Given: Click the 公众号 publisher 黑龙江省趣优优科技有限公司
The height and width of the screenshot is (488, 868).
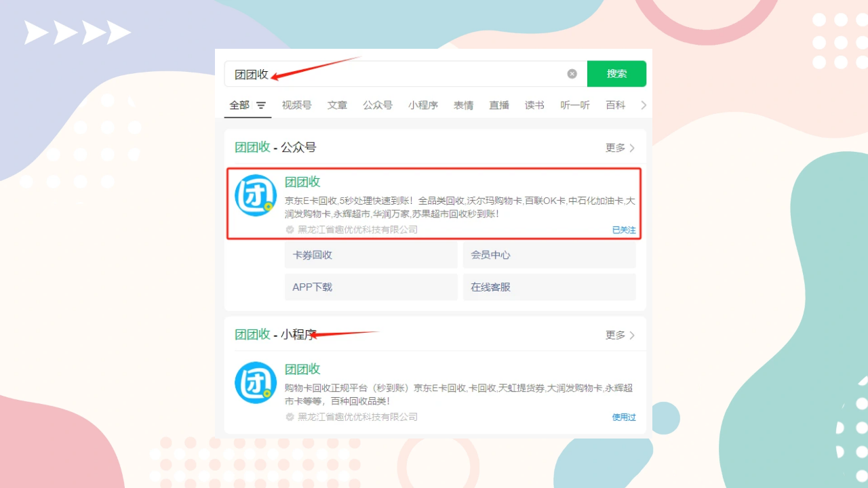Looking at the screenshot, I should click(x=358, y=230).
